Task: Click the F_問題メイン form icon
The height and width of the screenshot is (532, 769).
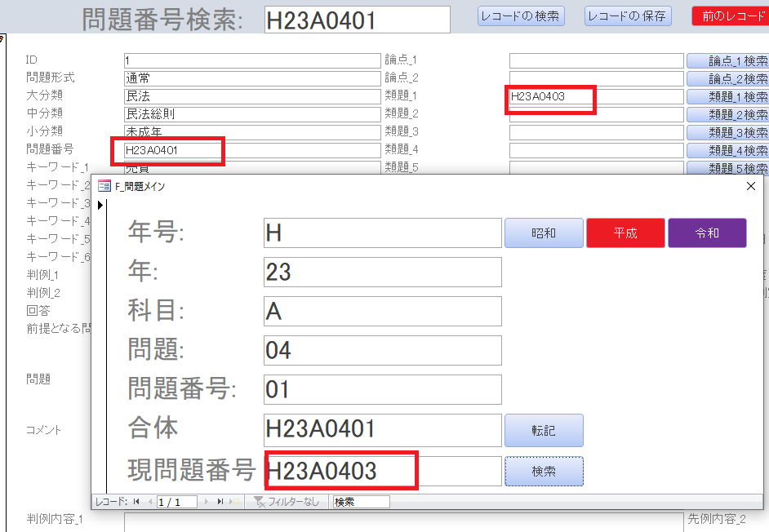Action: click(x=104, y=186)
